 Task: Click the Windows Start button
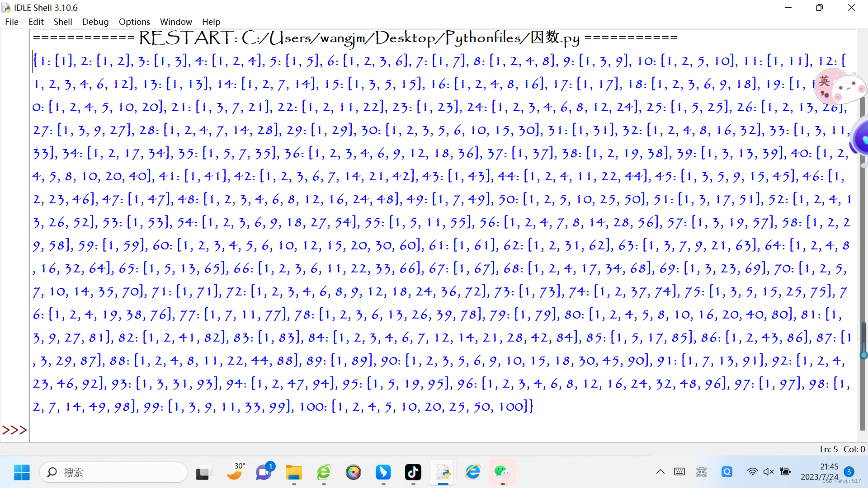(21, 472)
